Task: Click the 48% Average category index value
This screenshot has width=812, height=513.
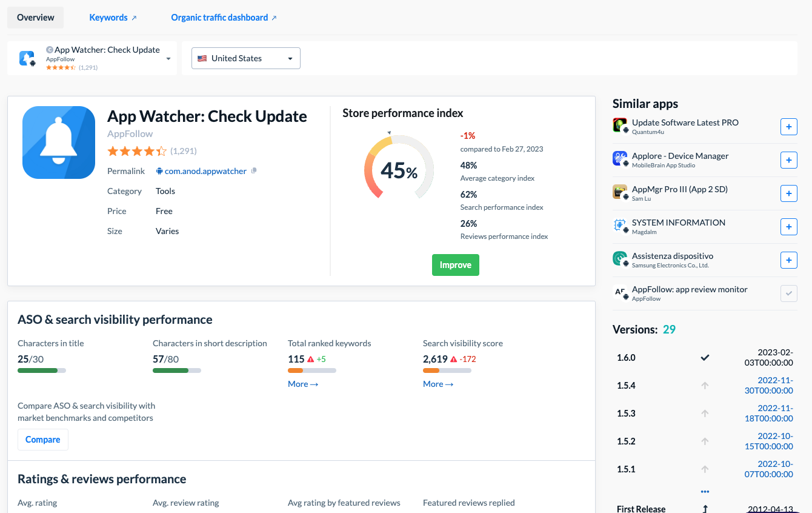Action: point(469,166)
